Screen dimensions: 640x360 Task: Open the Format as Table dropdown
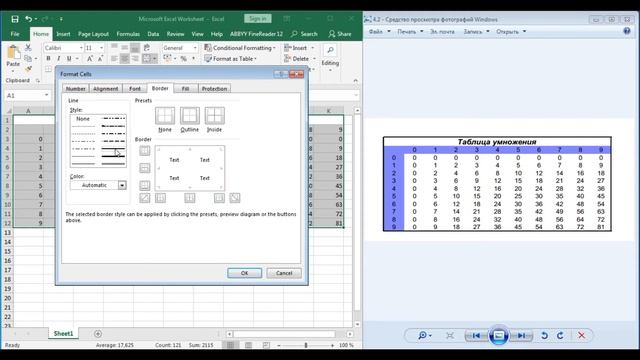231,59
